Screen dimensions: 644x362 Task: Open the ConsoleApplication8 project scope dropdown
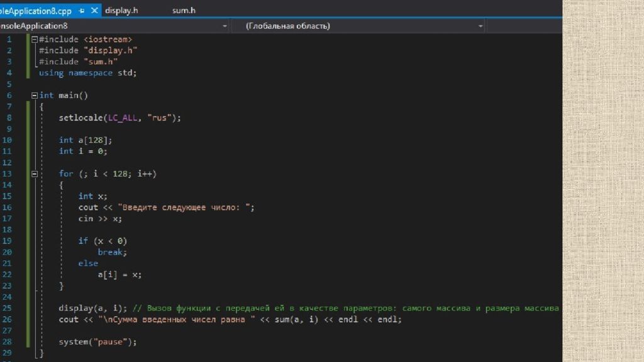225,26
